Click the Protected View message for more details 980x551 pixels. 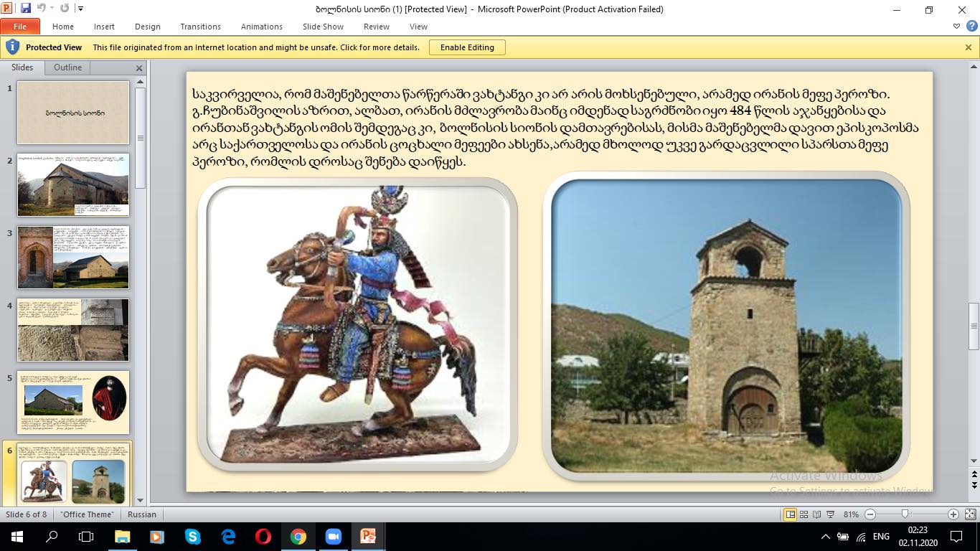256,47
